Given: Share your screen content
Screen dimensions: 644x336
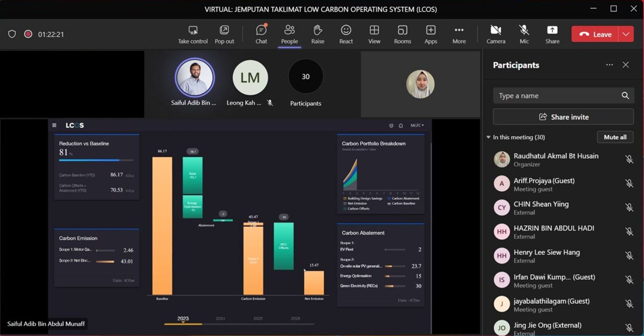Looking at the screenshot, I should (552, 35).
